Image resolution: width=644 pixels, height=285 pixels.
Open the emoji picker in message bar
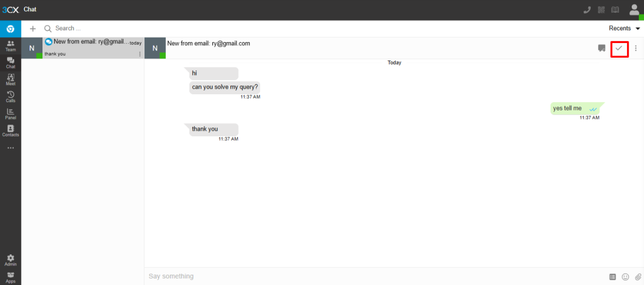click(x=625, y=277)
